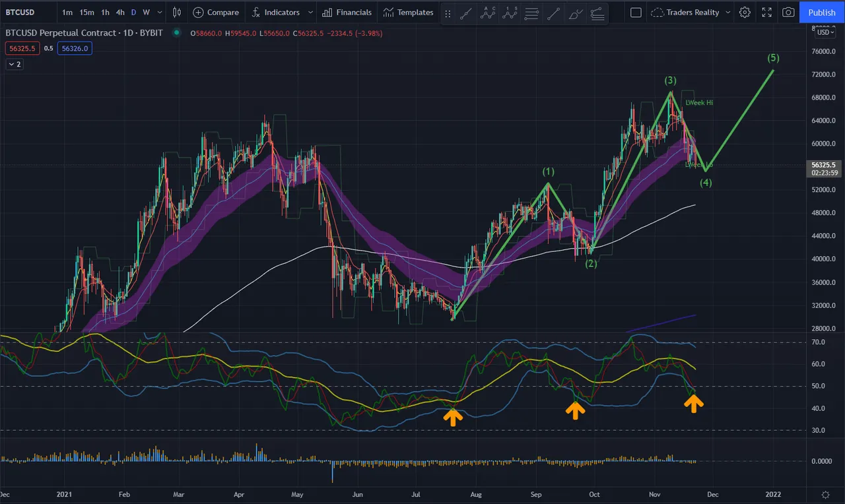Click the Publish button
Screen dimensions: 845x504
pos(822,12)
